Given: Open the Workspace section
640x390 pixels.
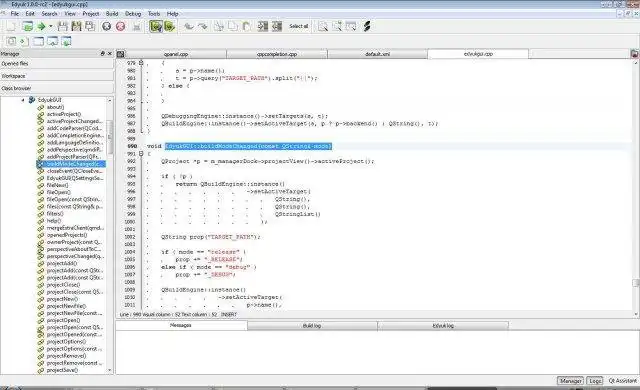Looking at the screenshot, I should (x=57, y=76).
